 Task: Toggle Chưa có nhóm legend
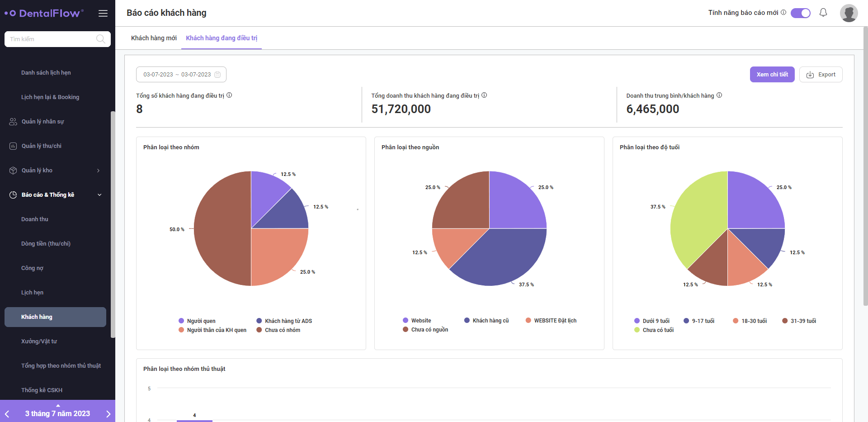[x=278, y=330]
